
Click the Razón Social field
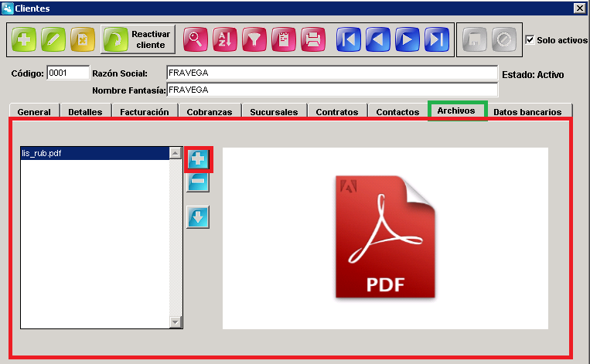333,73
